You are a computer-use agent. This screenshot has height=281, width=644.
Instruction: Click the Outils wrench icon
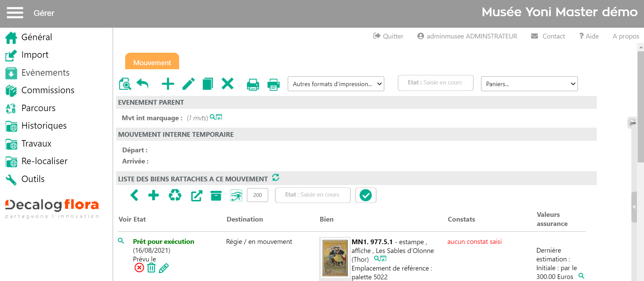coord(11,180)
